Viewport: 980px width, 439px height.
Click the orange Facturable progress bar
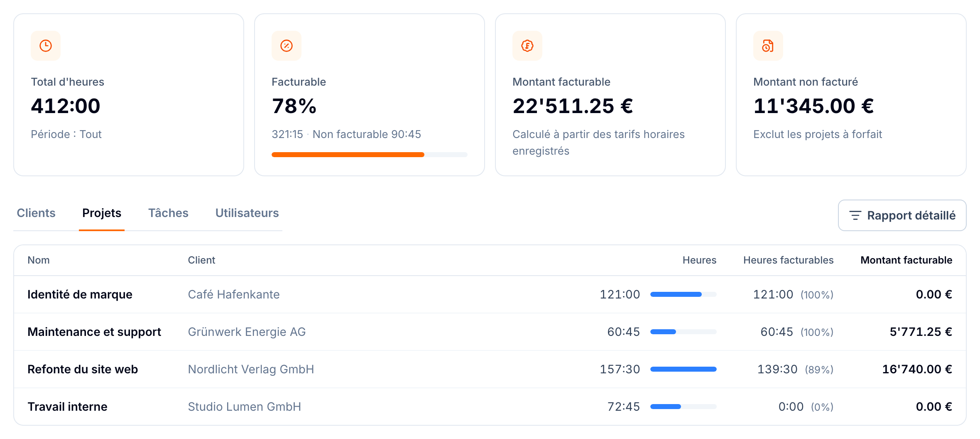point(370,155)
